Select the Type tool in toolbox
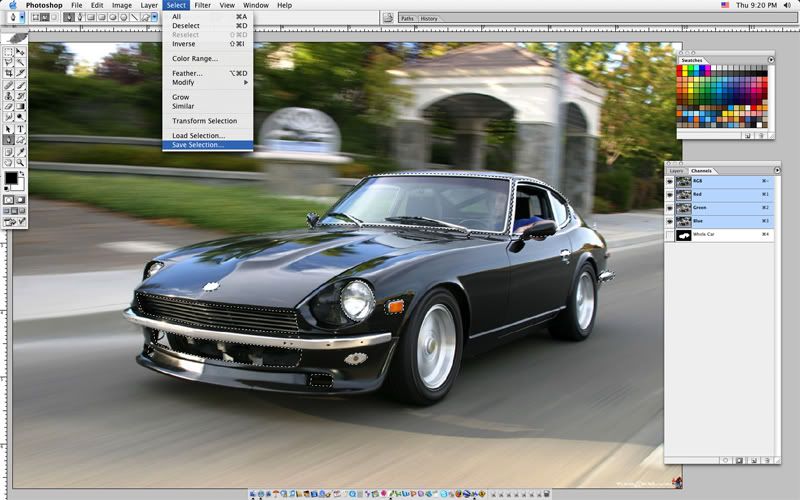Image resolution: width=800 pixels, height=500 pixels. [21, 128]
